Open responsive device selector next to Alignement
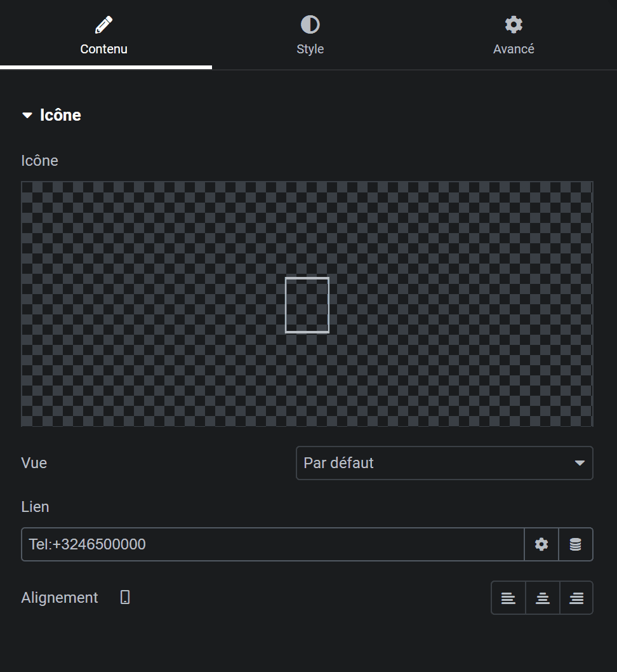617x672 pixels. pos(125,597)
